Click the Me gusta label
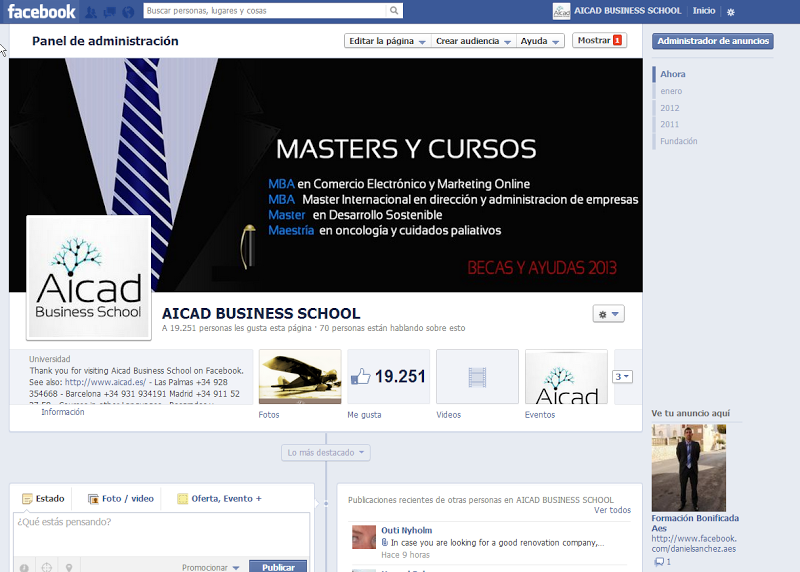This screenshot has width=800, height=572. click(x=364, y=415)
